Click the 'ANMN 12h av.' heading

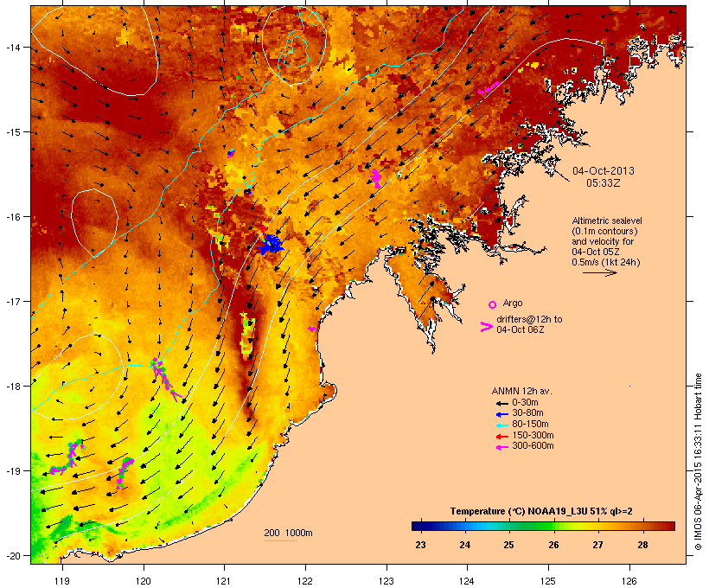click(x=521, y=391)
